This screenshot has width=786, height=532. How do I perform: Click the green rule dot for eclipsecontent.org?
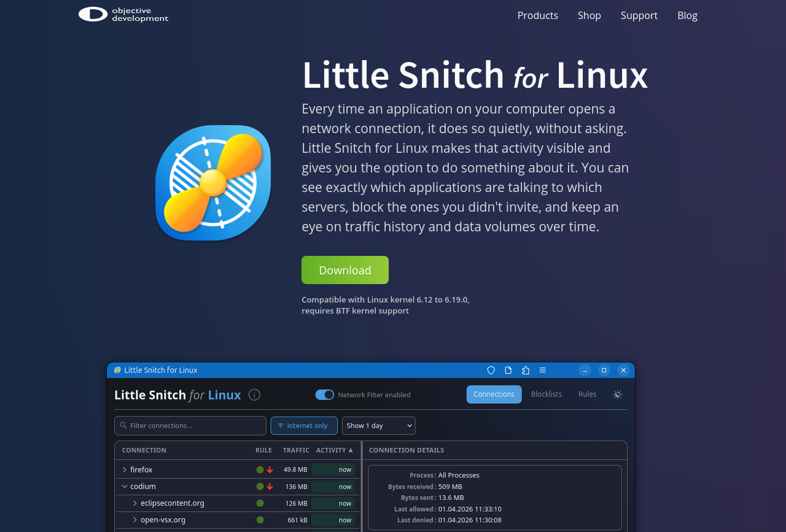[x=260, y=503]
